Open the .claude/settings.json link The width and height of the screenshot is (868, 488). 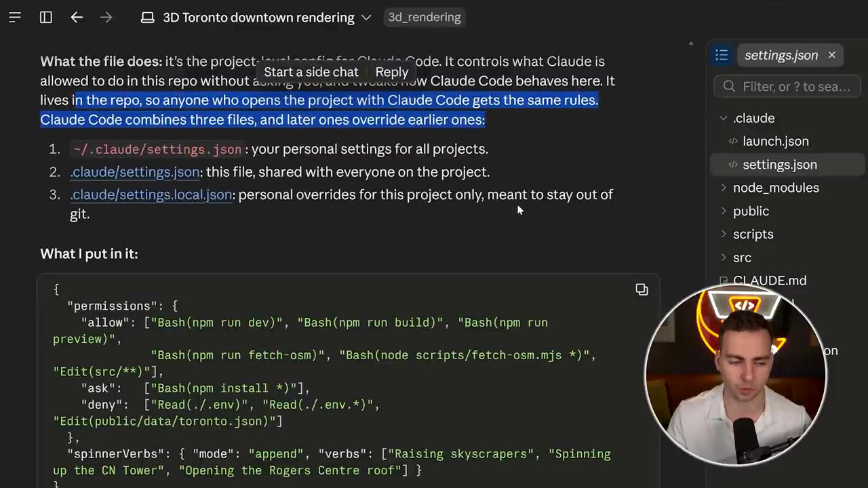(x=135, y=172)
